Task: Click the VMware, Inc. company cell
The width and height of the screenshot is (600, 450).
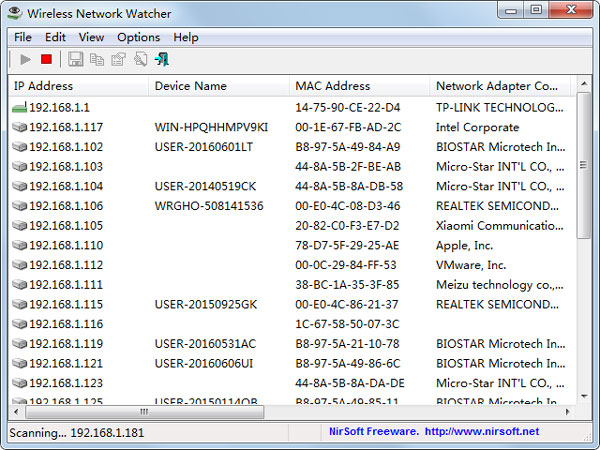Action: (471, 265)
